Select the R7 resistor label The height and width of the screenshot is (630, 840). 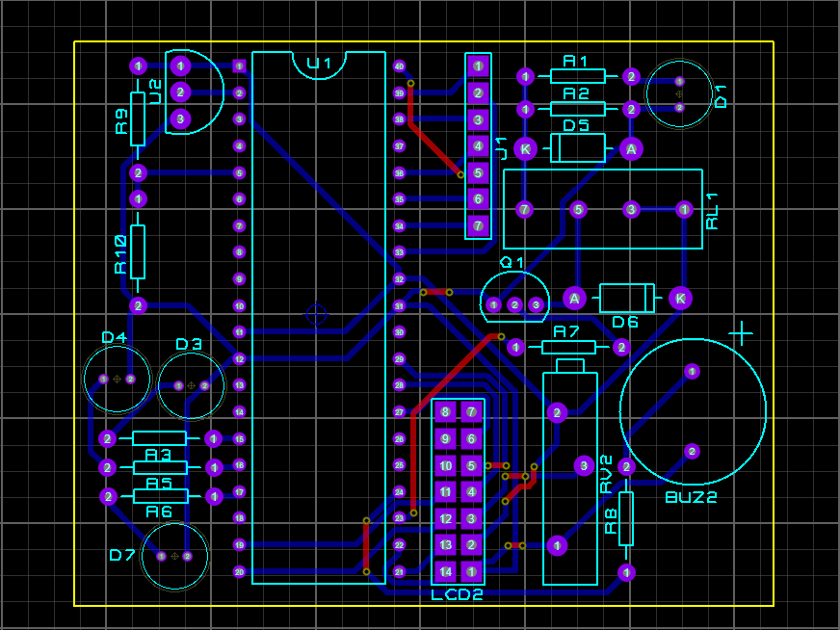click(566, 332)
